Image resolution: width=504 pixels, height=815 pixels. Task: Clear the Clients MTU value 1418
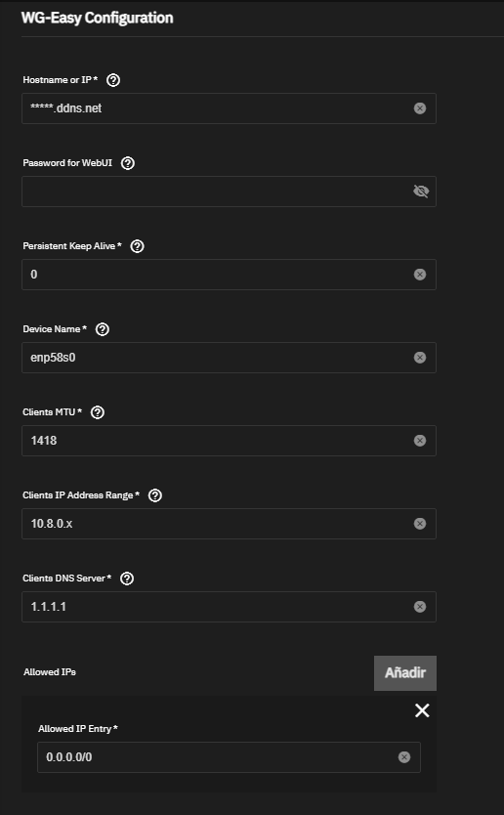pyautogui.click(x=420, y=441)
